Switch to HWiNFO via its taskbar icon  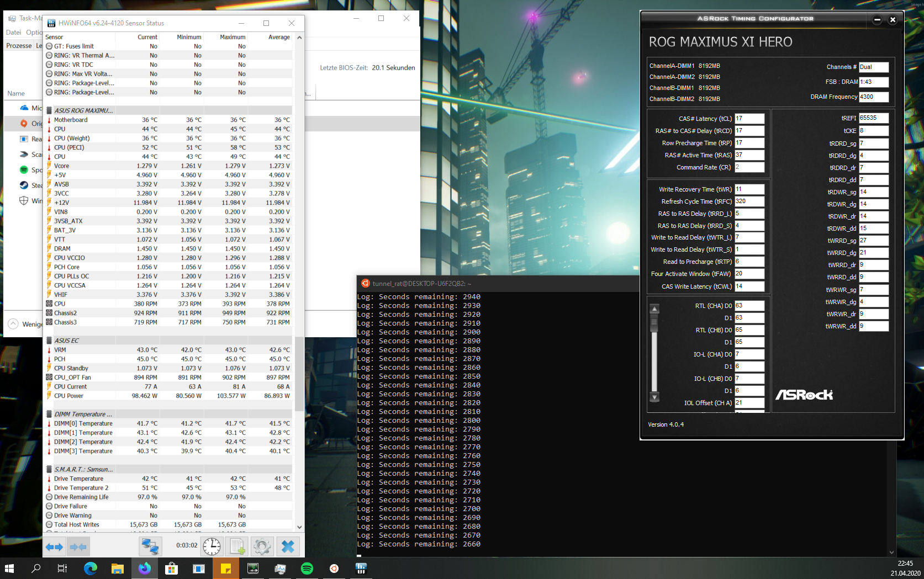pos(361,568)
